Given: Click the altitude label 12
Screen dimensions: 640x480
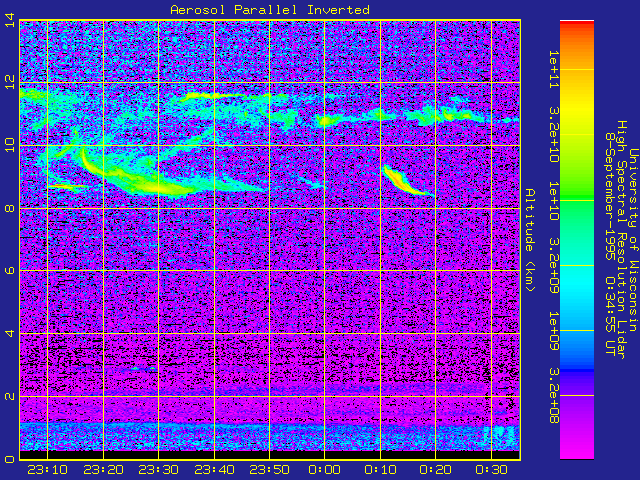Looking at the screenshot, I should click(10, 82).
